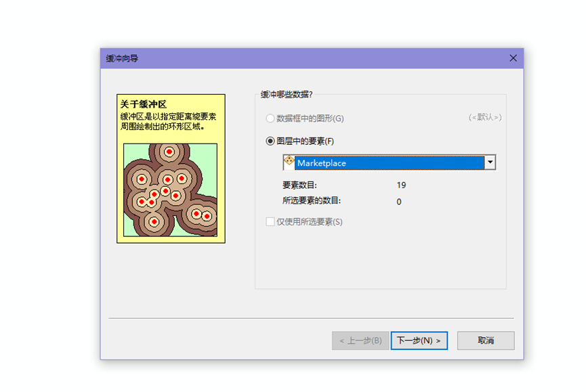
Task: Click the point layer icon beside Marketplace
Action: tap(289, 160)
